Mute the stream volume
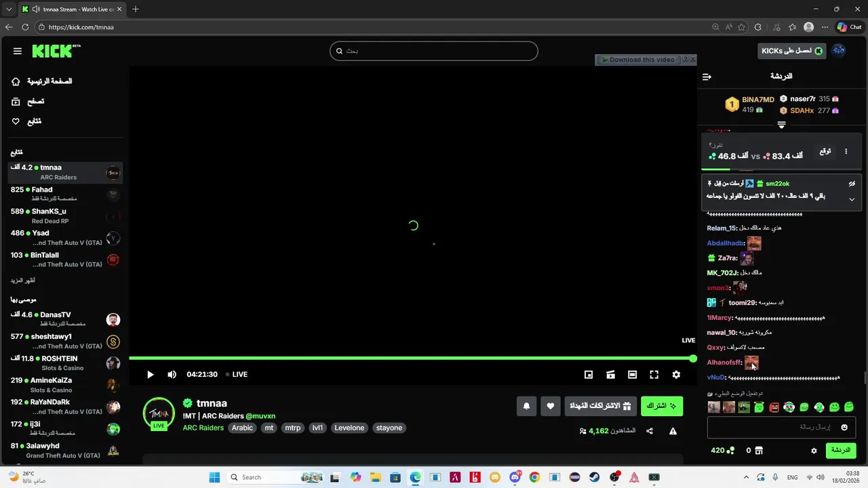 point(172,374)
